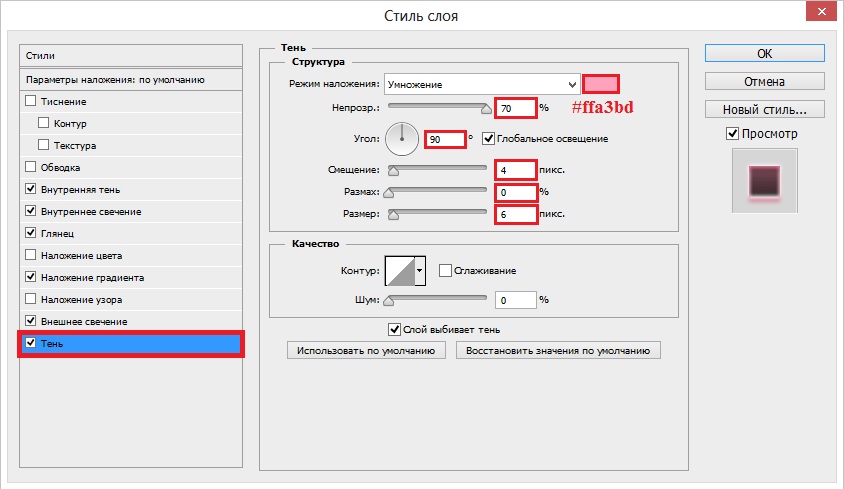Toggle the Текстура checkbox
This screenshot has width=844, height=489.
44,145
